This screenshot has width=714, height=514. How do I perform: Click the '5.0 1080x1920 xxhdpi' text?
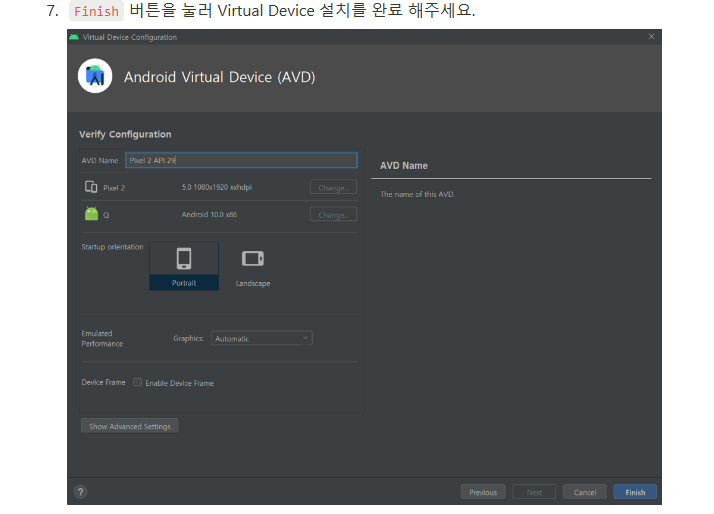[217, 187]
